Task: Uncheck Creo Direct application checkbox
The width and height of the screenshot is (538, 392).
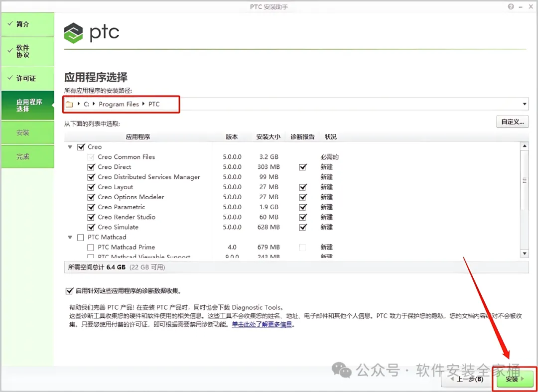Action: (91, 167)
